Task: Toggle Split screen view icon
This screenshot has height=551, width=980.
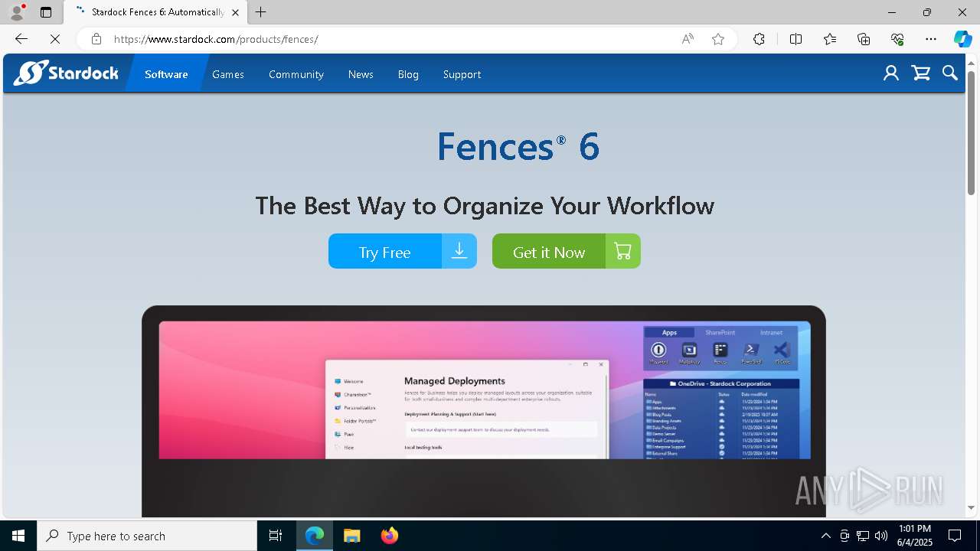Action: (x=795, y=39)
